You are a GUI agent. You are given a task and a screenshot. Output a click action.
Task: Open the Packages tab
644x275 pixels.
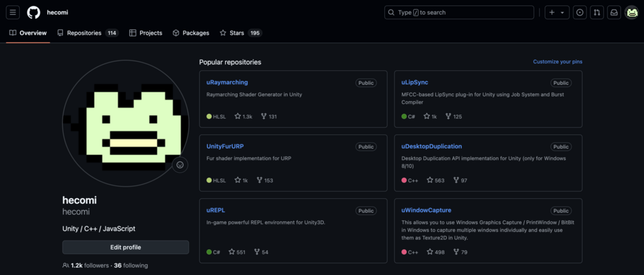point(191,33)
